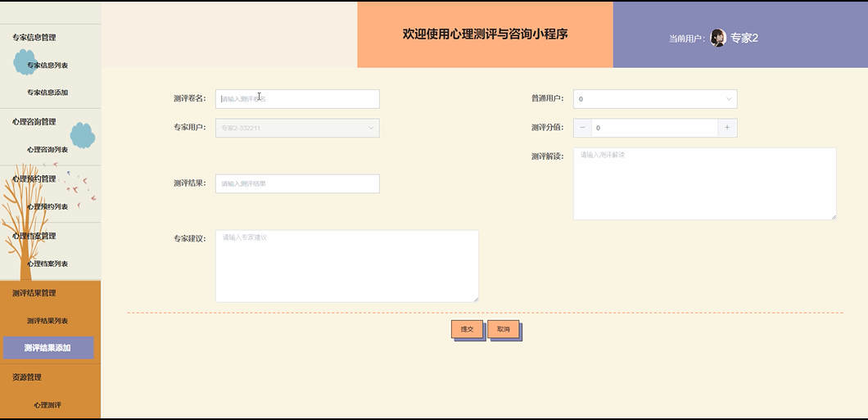Screen dimensions: 868x420
Task: Click the 测评分值 number field
Action: point(655,128)
